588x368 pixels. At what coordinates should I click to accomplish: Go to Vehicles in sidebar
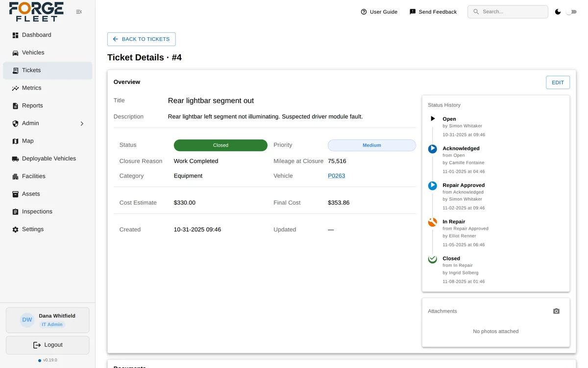(x=48, y=53)
